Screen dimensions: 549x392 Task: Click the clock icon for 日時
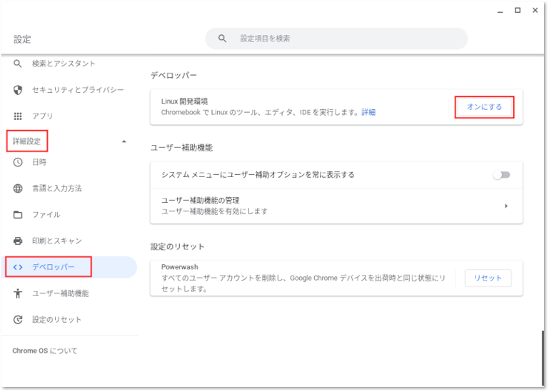point(18,162)
